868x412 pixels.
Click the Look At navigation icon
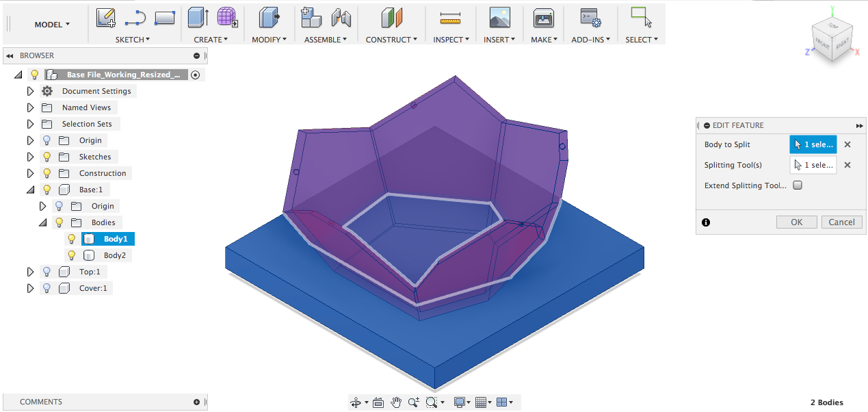(x=378, y=402)
